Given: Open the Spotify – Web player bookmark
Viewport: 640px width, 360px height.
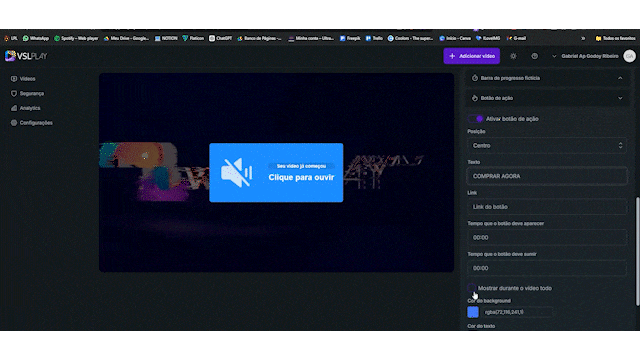Looking at the screenshot, I should (76, 38).
